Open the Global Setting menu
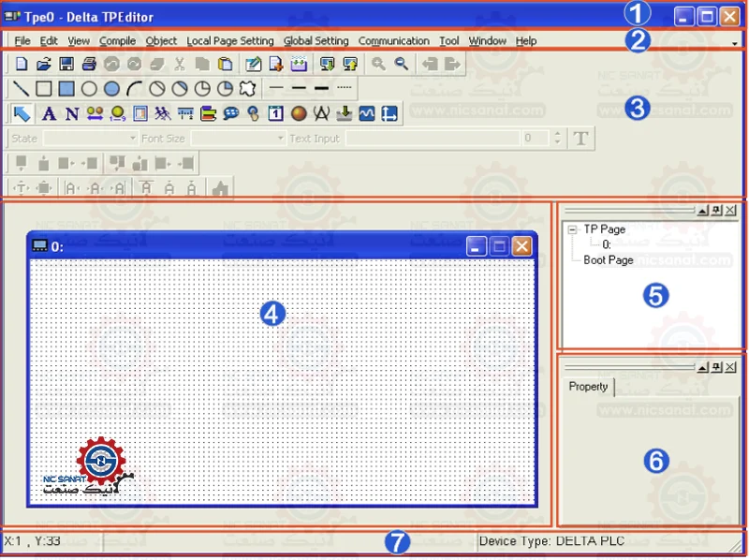 (316, 41)
